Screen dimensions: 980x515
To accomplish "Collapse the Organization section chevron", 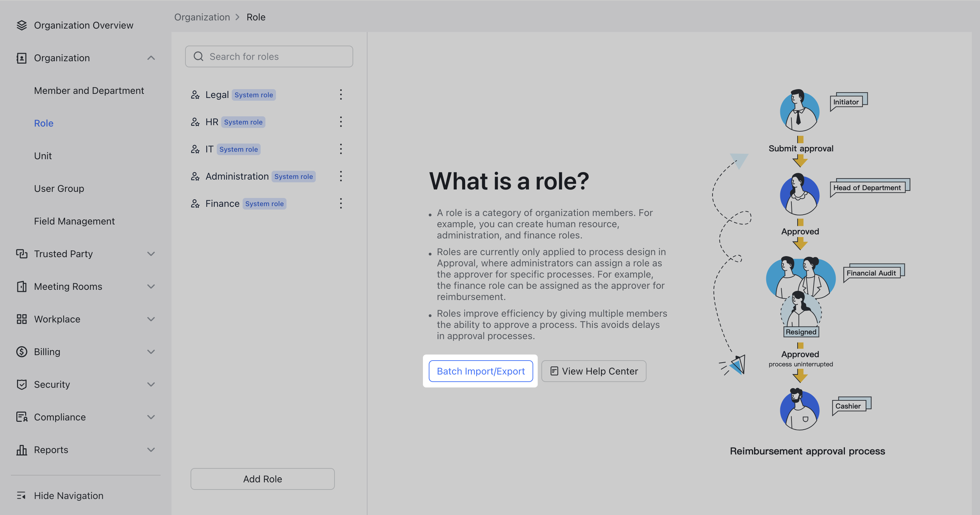I will 151,58.
